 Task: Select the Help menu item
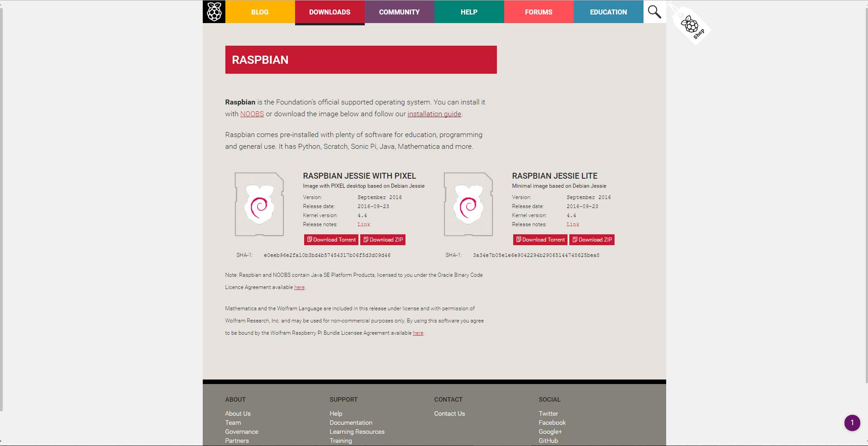point(469,12)
